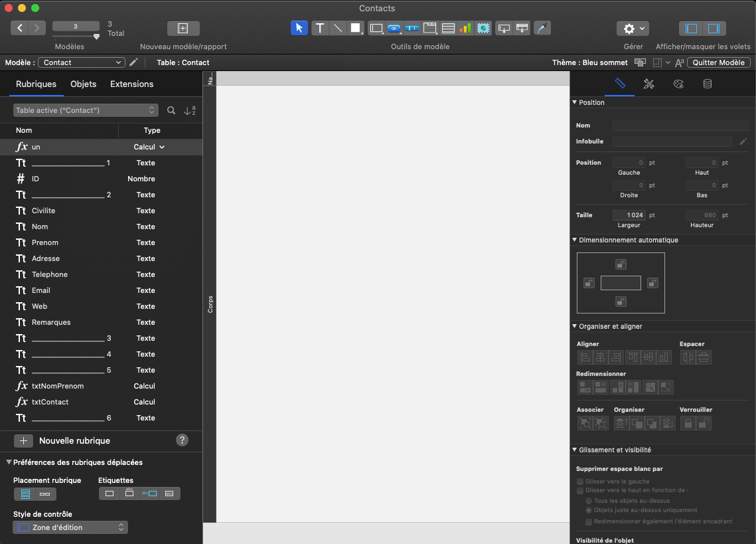Viewport: 756px width, 544px height.
Task: Open the Appearance palette tab in inspector
Action: pos(678,84)
